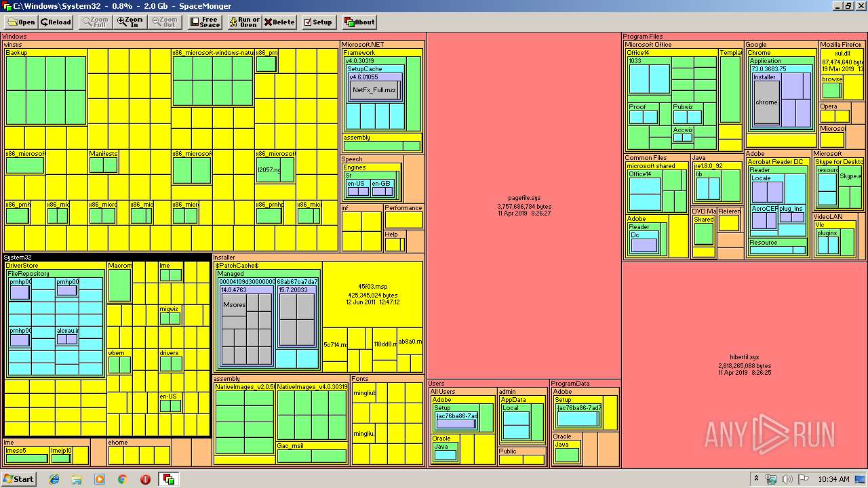Open the About dialog
The height and width of the screenshot is (488, 868).
coord(359,22)
